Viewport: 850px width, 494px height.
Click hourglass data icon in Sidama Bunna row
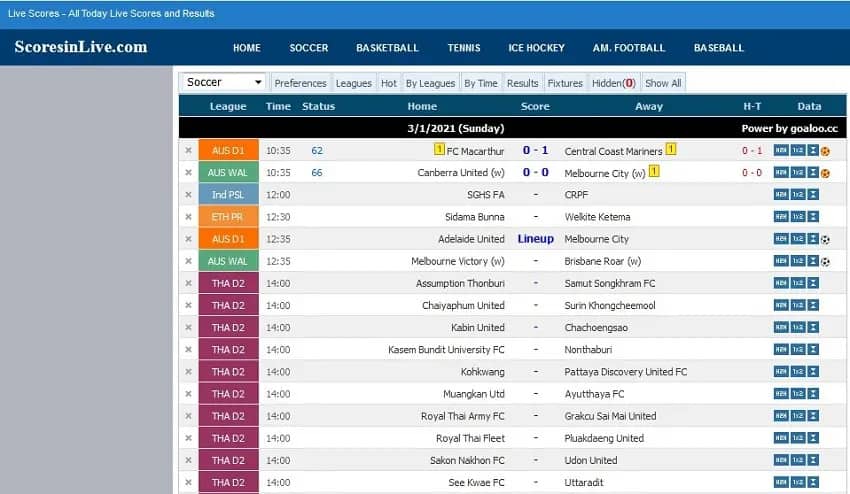pos(813,217)
